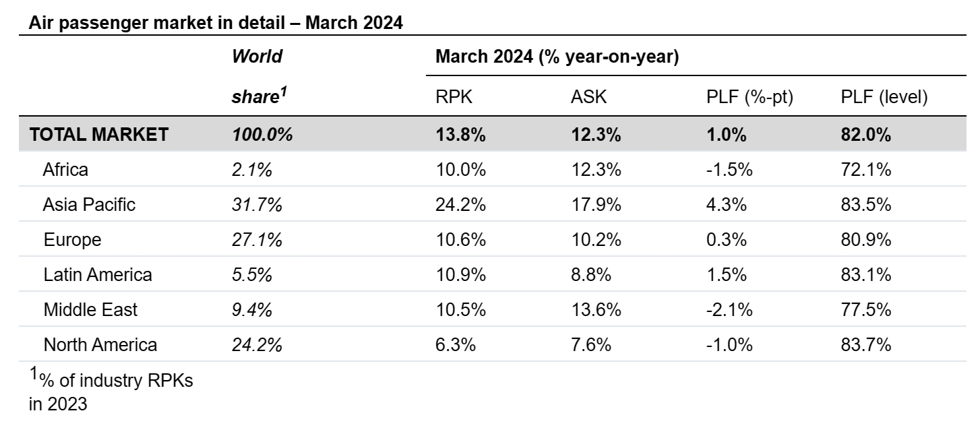Select the table title Air passenger market
The width and height of the screenshot is (980, 438).
click(216, 23)
